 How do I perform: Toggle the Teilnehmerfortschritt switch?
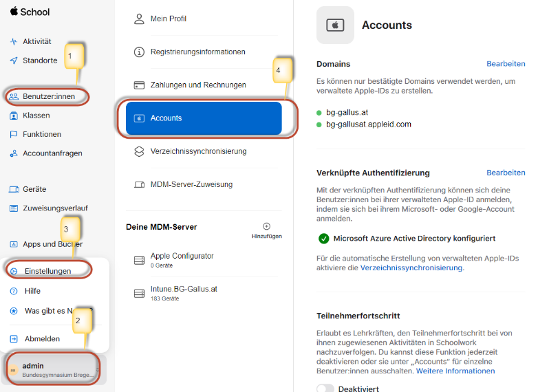pos(325,389)
